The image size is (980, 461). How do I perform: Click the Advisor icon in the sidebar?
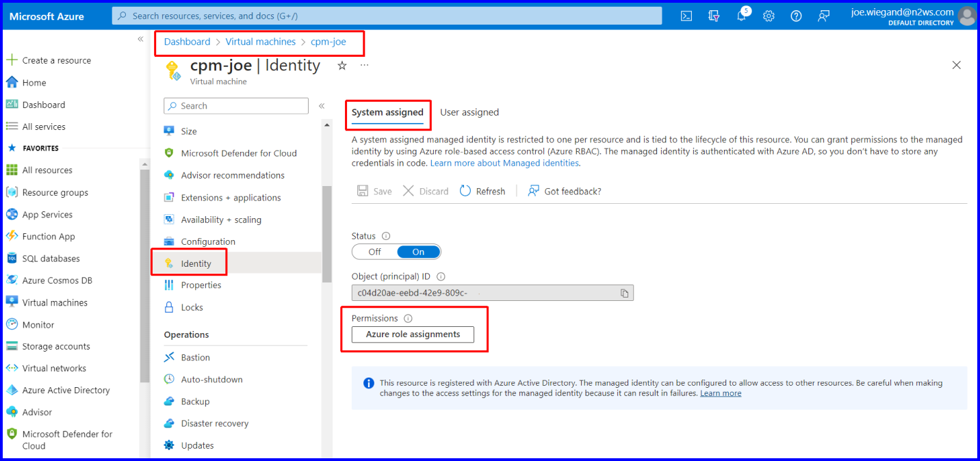coord(12,412)
